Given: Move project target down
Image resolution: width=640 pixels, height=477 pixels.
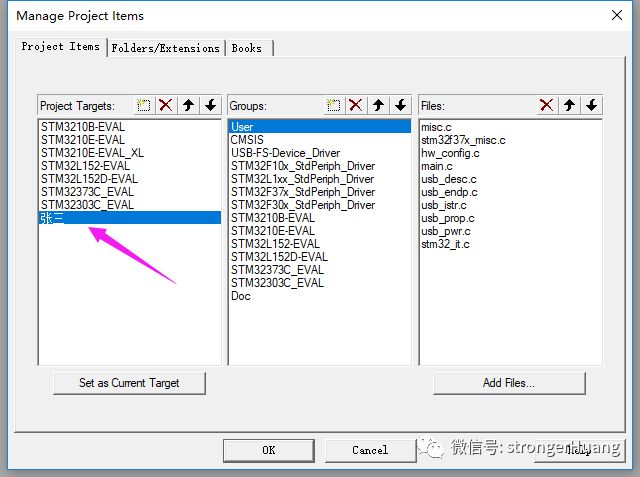Looking at the screenshot, I should 211,105.
